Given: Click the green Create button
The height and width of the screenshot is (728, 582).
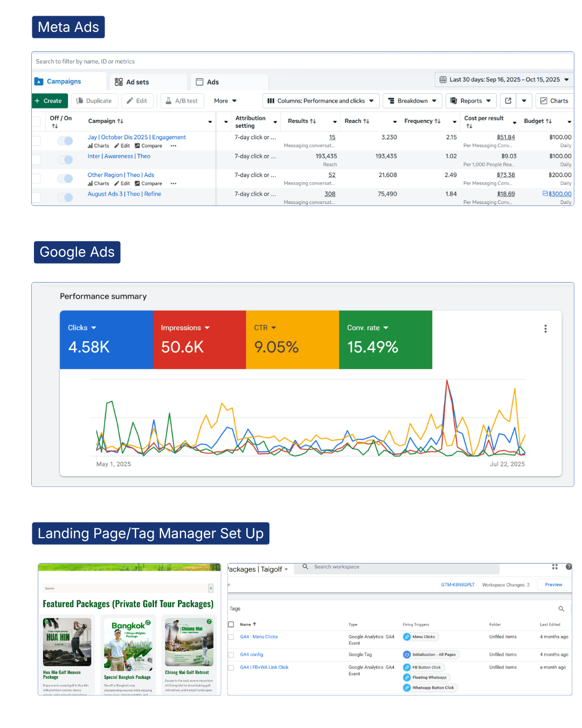Looking at the screenshot, I should point(50,101).
